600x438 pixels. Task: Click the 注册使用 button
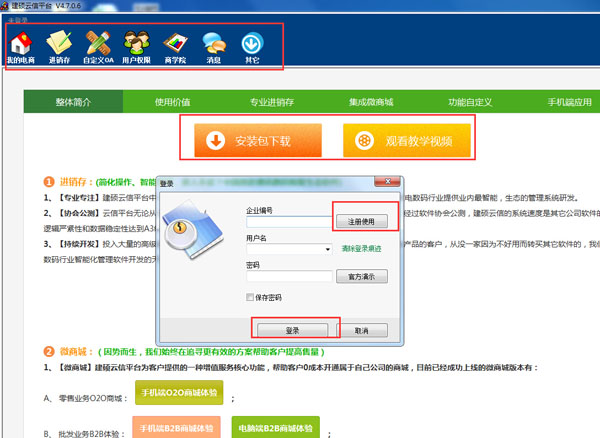(x=362, y=221)
